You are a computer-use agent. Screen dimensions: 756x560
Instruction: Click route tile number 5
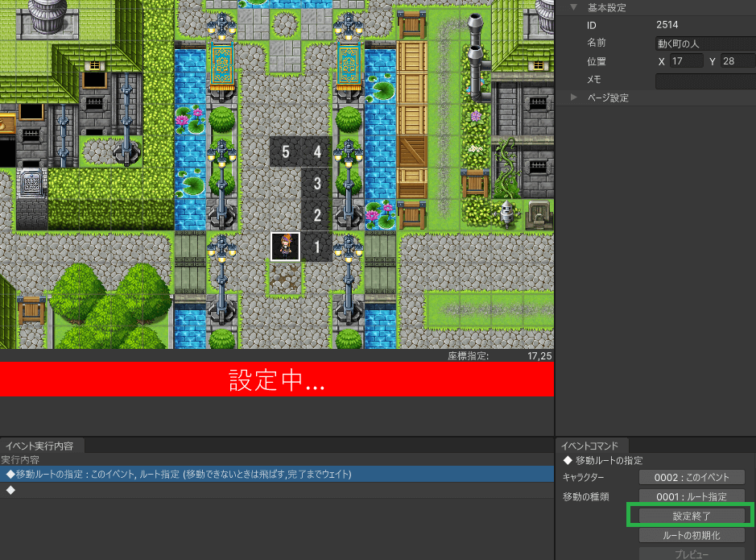point(285,151)
